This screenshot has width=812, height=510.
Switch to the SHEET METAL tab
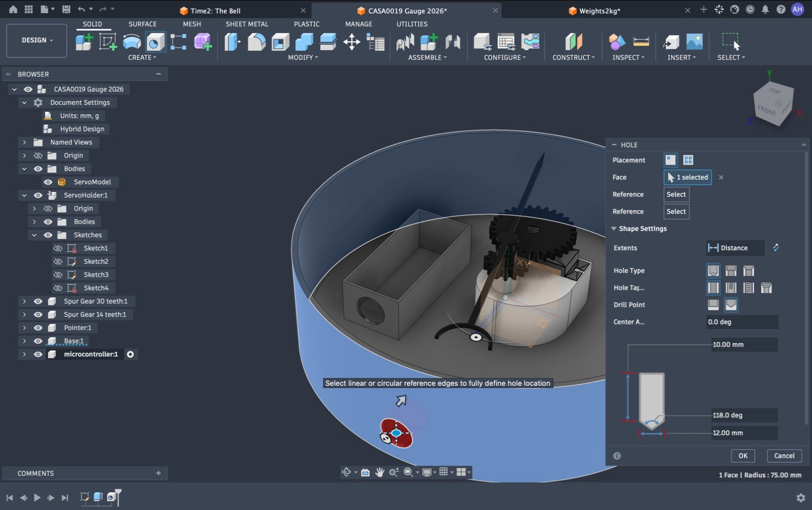point(247,24)
